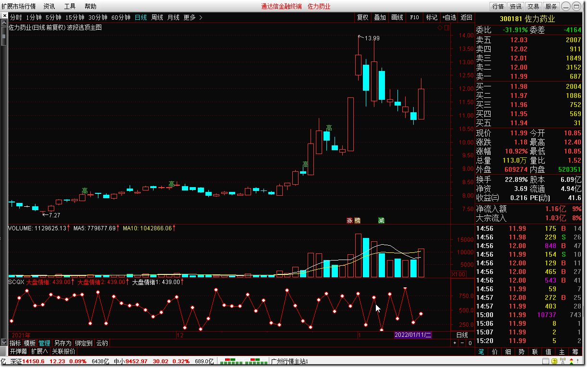Click the 日线 period selector at chart corner

click(x=462, y=335)
